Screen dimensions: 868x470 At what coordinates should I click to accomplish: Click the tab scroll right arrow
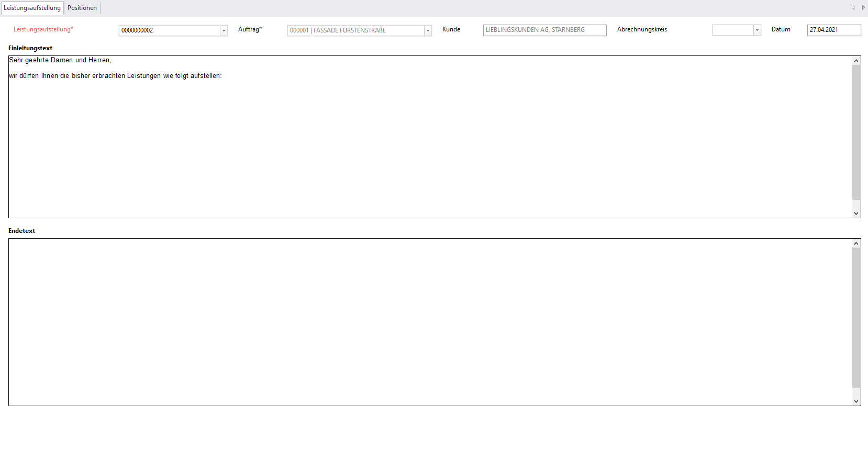(863, 8)
